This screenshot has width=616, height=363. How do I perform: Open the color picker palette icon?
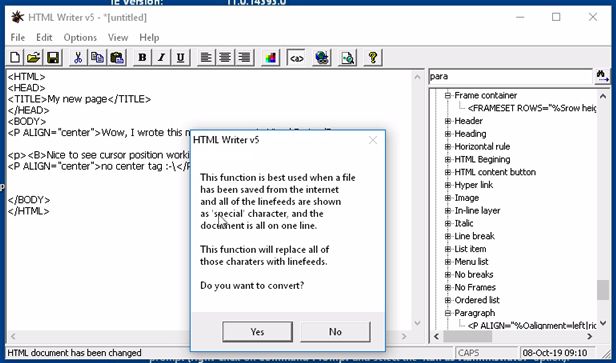(270, 58)
